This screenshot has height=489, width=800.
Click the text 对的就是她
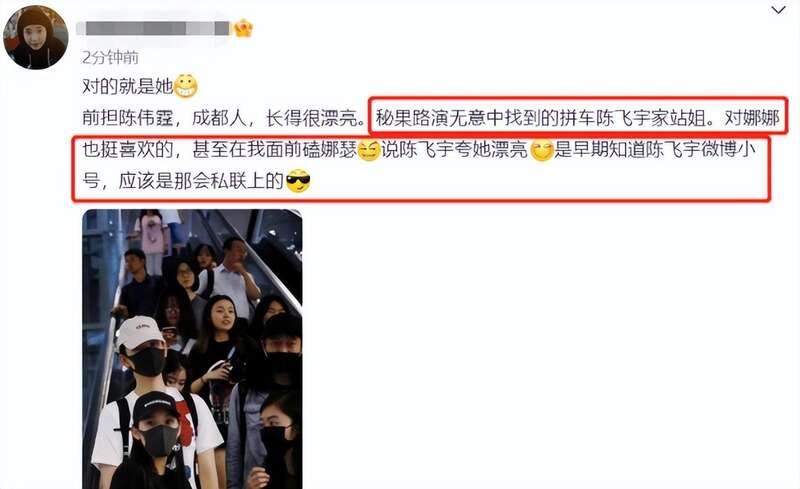coord(128,86)
